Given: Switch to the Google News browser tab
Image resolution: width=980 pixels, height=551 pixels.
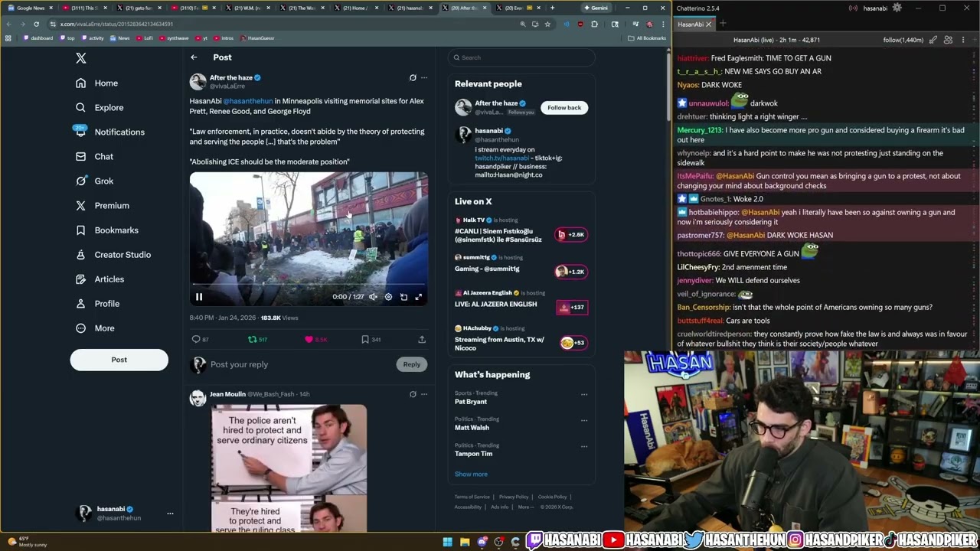Looking at the screenshot, I should point(31,8).
